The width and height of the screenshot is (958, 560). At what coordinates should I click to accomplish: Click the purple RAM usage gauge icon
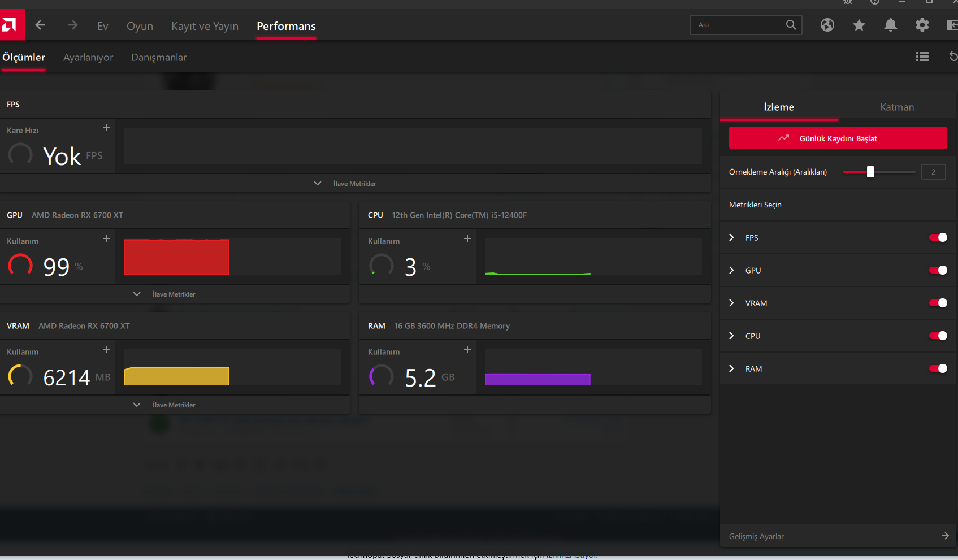tap(382, 376)
